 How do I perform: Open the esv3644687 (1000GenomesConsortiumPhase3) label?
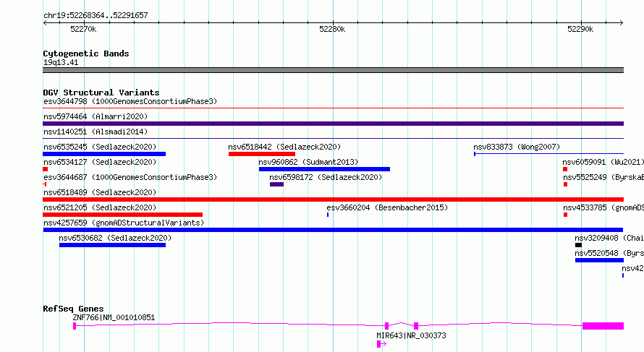click(130, 177)
